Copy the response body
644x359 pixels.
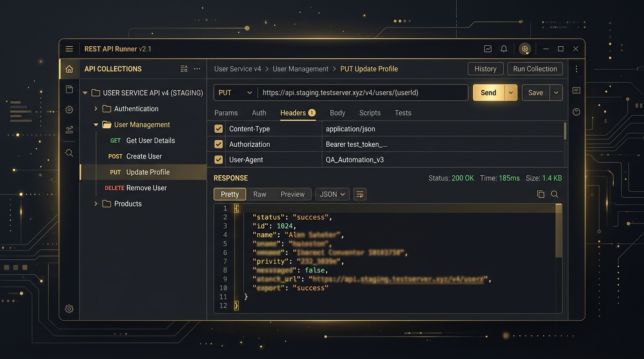click(x=541, y=194)
